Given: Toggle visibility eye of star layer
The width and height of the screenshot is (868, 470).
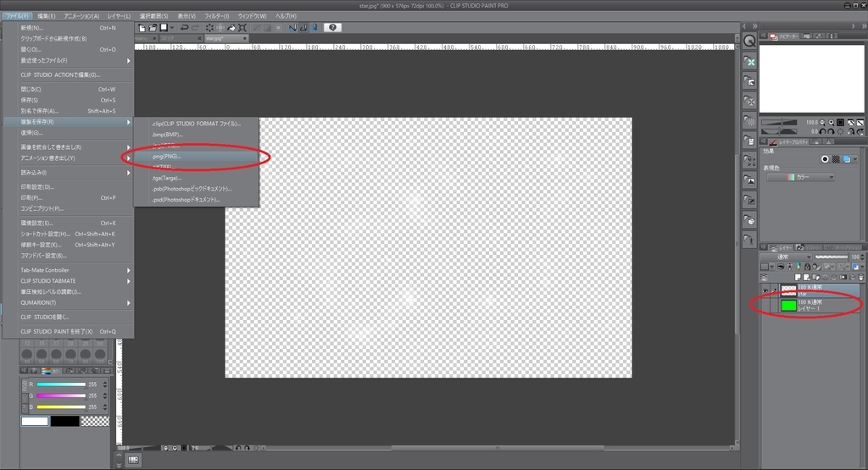Looking at the screenshot, I should pos(765,290).
